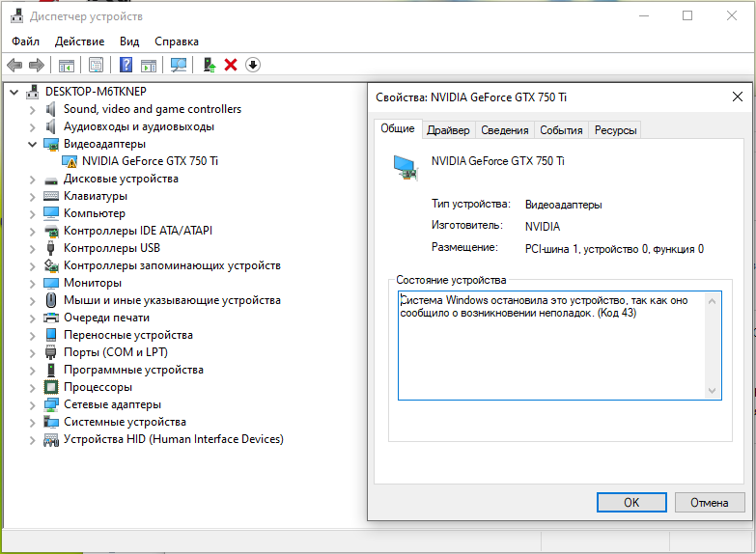Open the Действие menu
Image resolution: width=756 pixels, height=554 pixels.
tap(79, 42)
